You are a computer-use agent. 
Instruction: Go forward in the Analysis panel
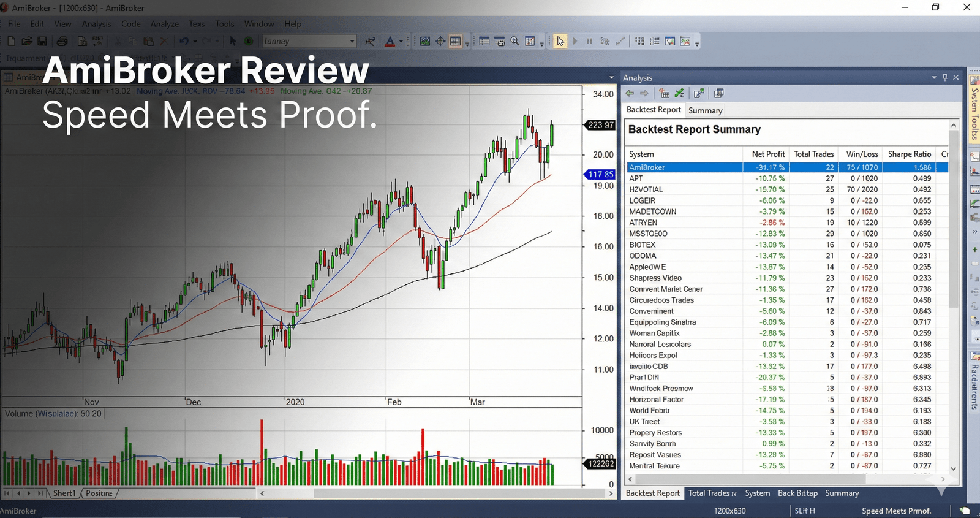tap(644, 93)
